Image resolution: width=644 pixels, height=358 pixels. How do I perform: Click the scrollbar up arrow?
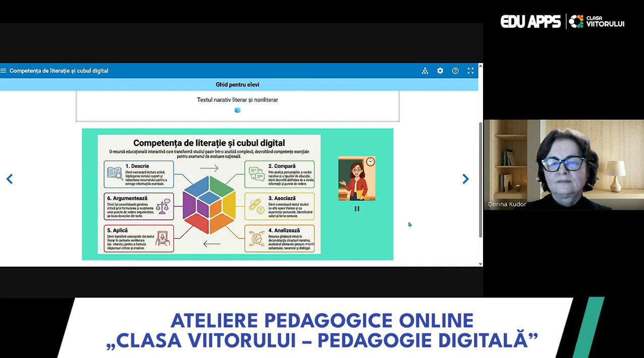[480, 66]
